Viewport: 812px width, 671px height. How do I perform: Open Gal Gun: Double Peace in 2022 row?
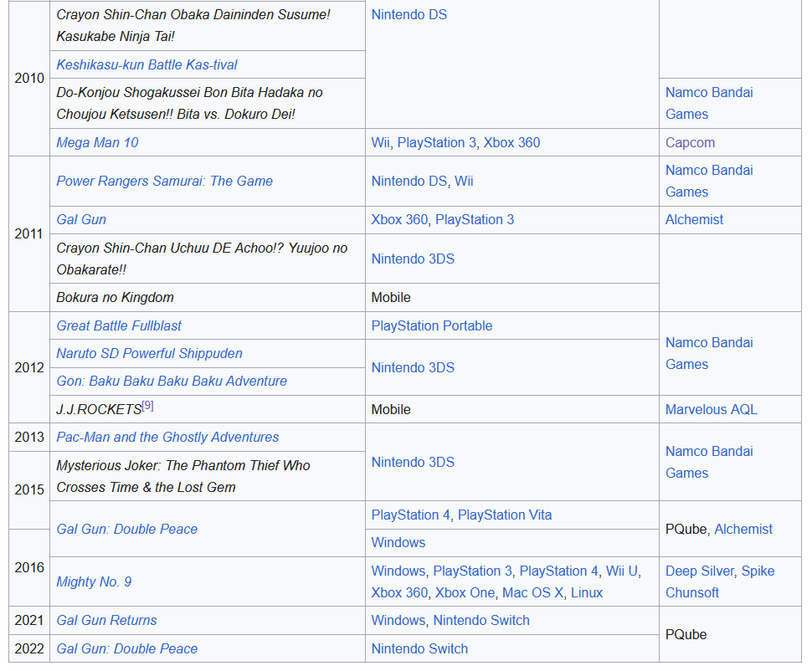click(127, 648)
